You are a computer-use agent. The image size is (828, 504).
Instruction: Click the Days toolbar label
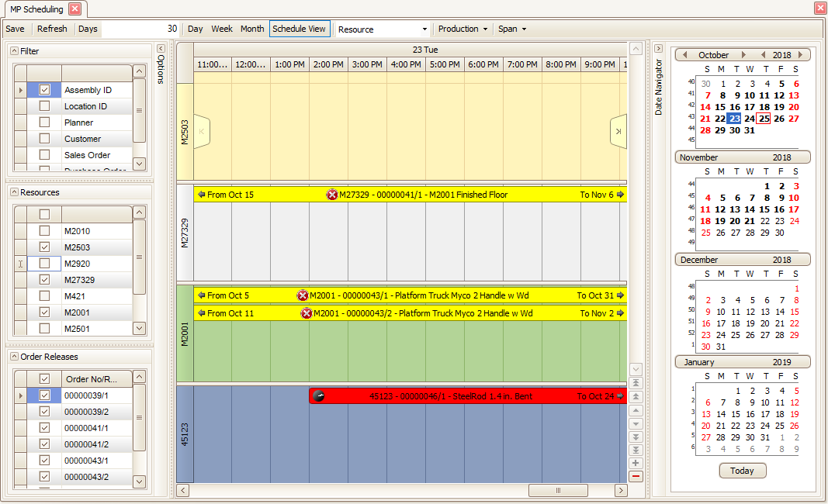tap(88, 29)
